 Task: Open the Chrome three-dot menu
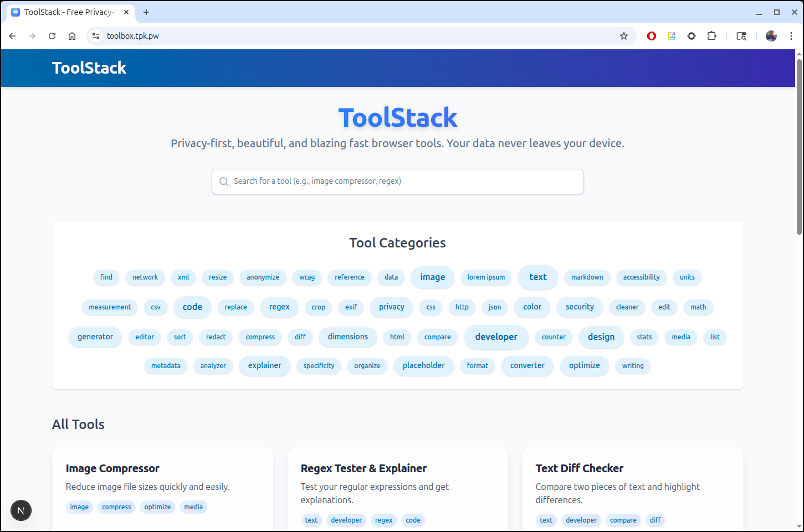point(791,36)
